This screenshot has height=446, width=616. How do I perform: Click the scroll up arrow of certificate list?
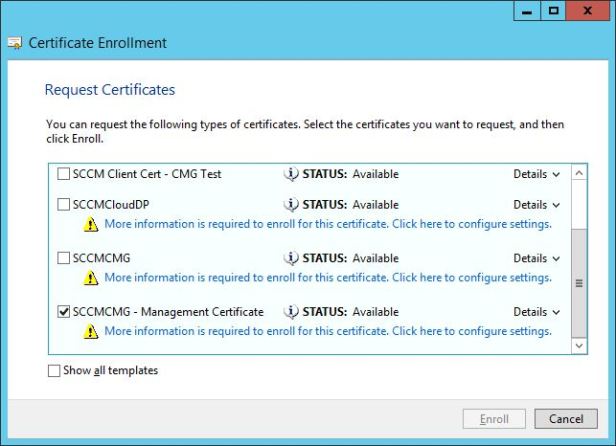click(579, 173)
